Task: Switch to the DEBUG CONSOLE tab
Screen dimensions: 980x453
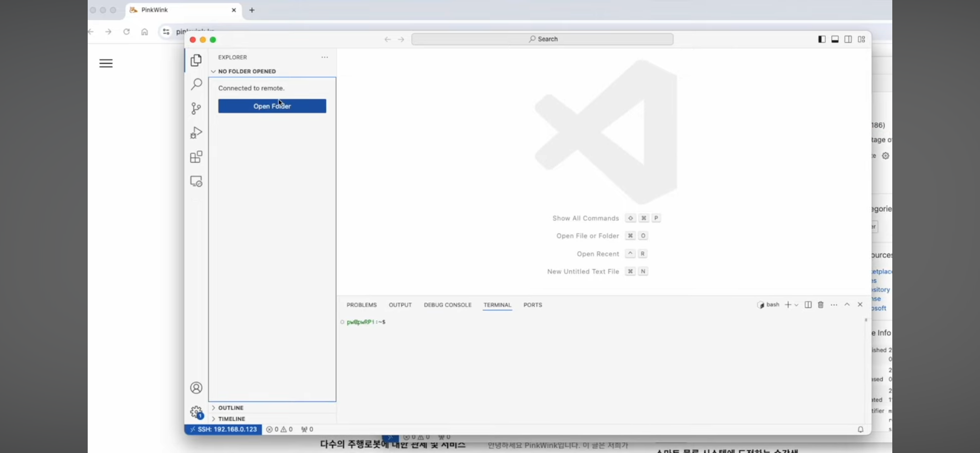Action: [447, 305]
